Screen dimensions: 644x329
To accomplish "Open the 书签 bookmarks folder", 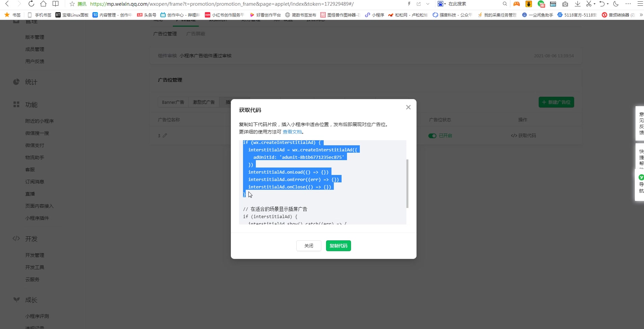I will pyautogui.click(x=12, y=15).
